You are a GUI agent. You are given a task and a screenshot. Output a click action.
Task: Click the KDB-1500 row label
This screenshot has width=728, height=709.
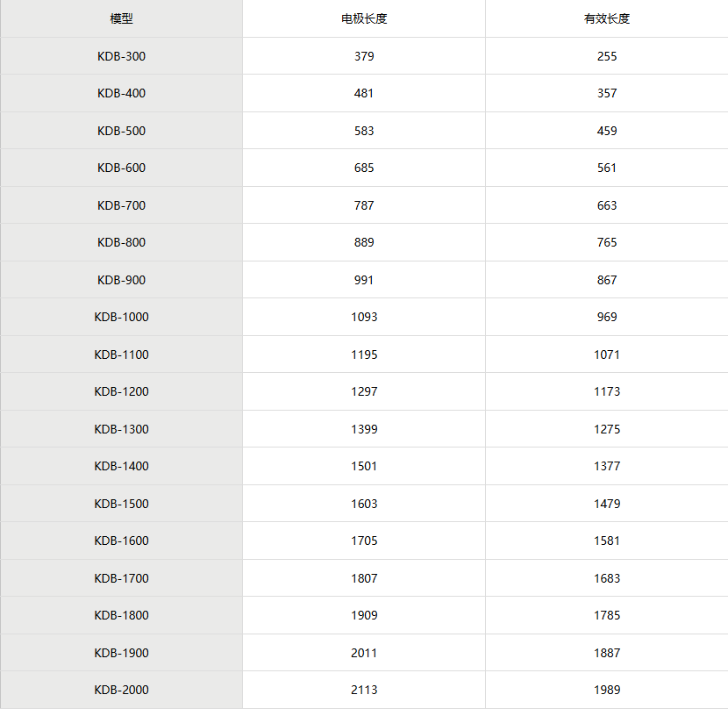click(122, 504)
